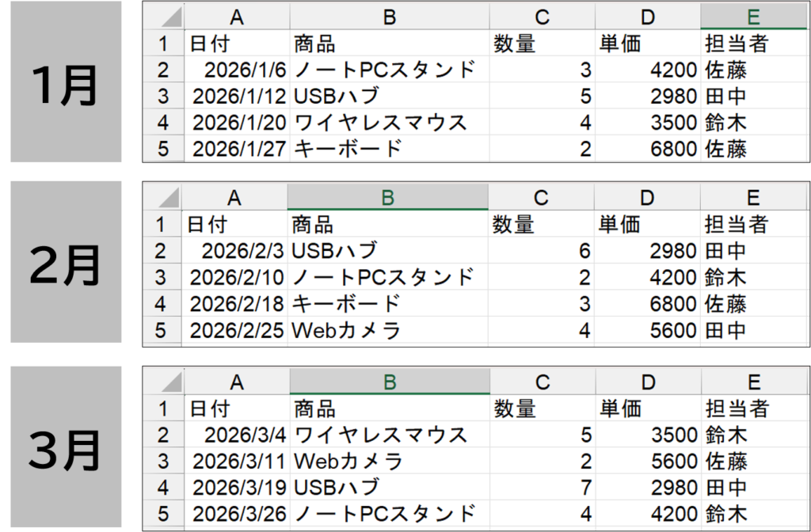The width and height of the screenshot is (811, 532).
Task: Select quantity 7 cell in 3月 sheet
Action: click(x=543, y=487)
